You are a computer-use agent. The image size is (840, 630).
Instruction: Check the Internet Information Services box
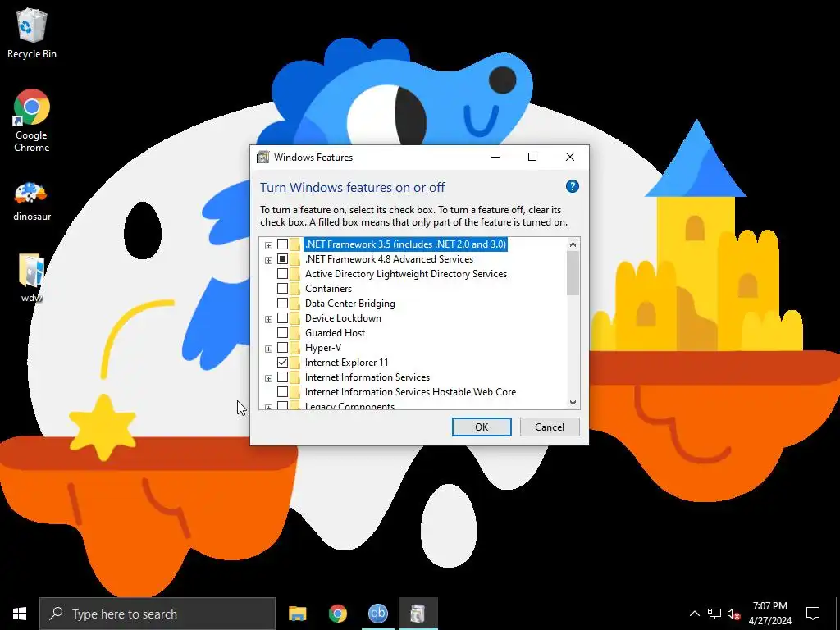pos(282,377)
